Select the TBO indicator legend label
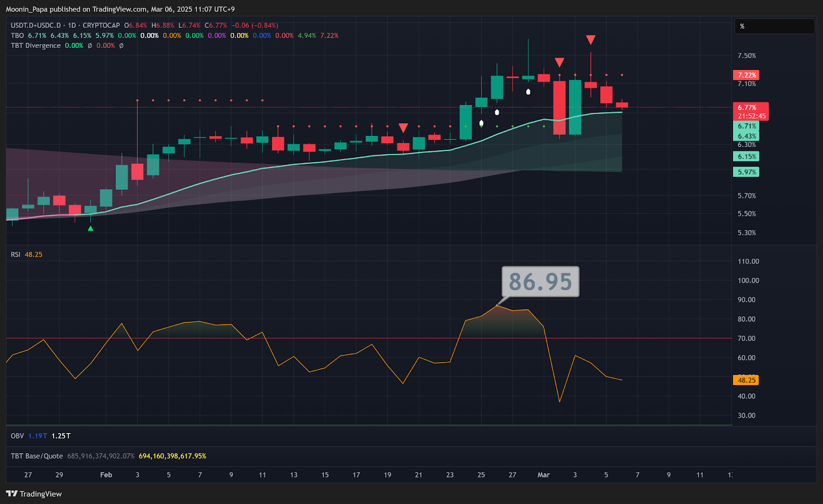Screen dimensions: 823x504 [x=17, y=35]
